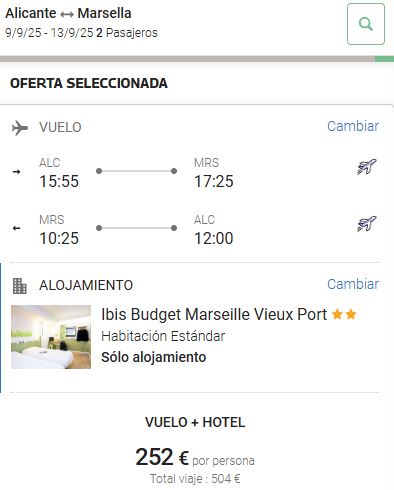Click the return flight left arrow icon
This screenshot has height=490, width=394.
16,228
